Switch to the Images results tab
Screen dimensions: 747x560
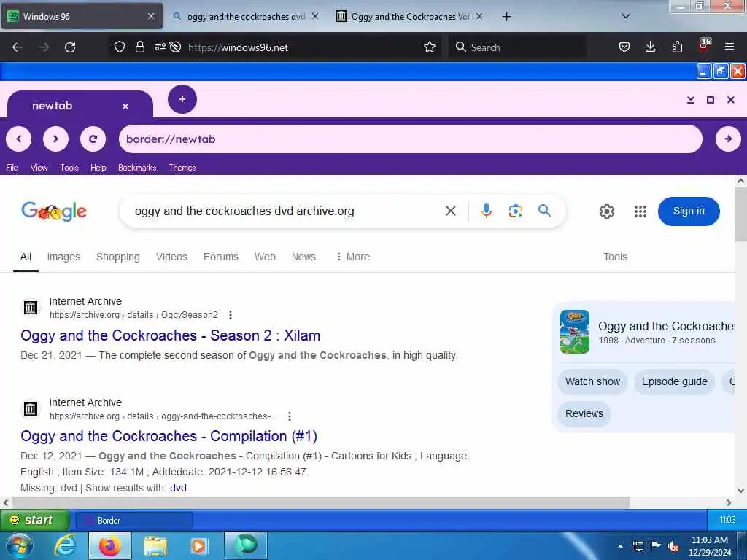tap(63, 257)
